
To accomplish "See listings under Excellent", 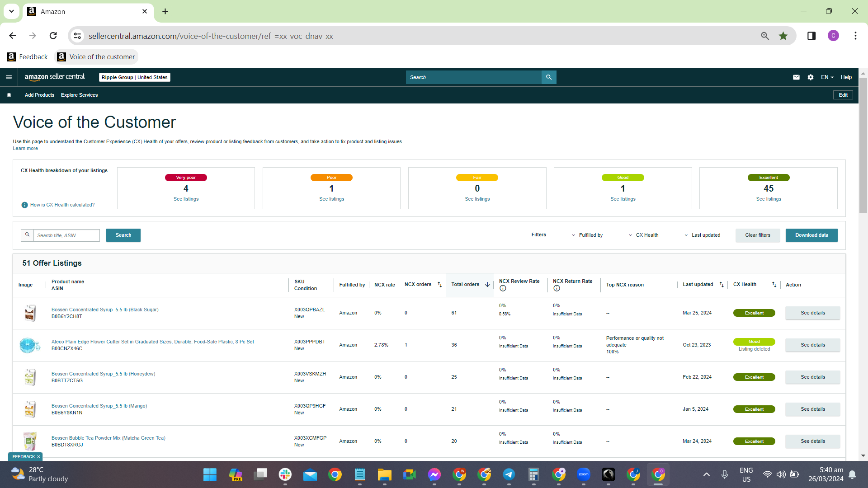I will [769, 199].
